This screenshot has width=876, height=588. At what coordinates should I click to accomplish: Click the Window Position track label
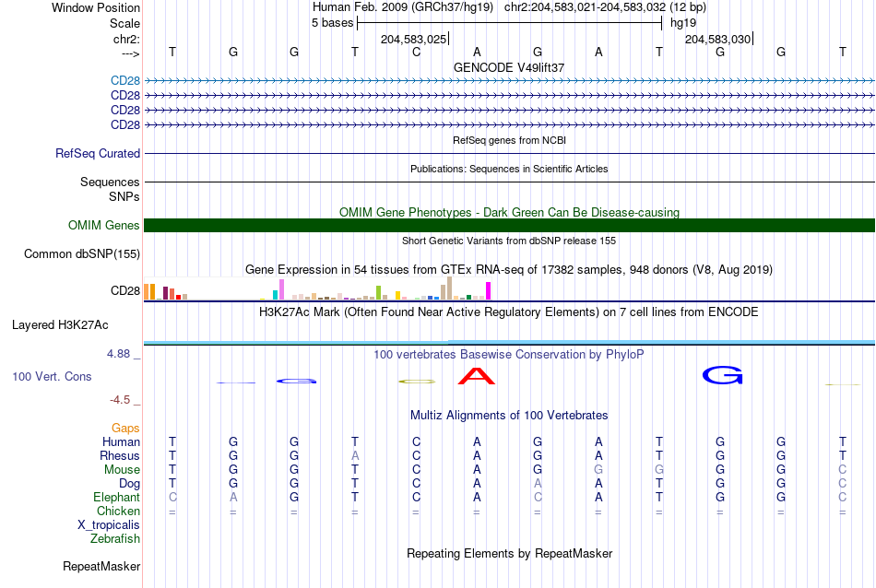coord(96,7)
